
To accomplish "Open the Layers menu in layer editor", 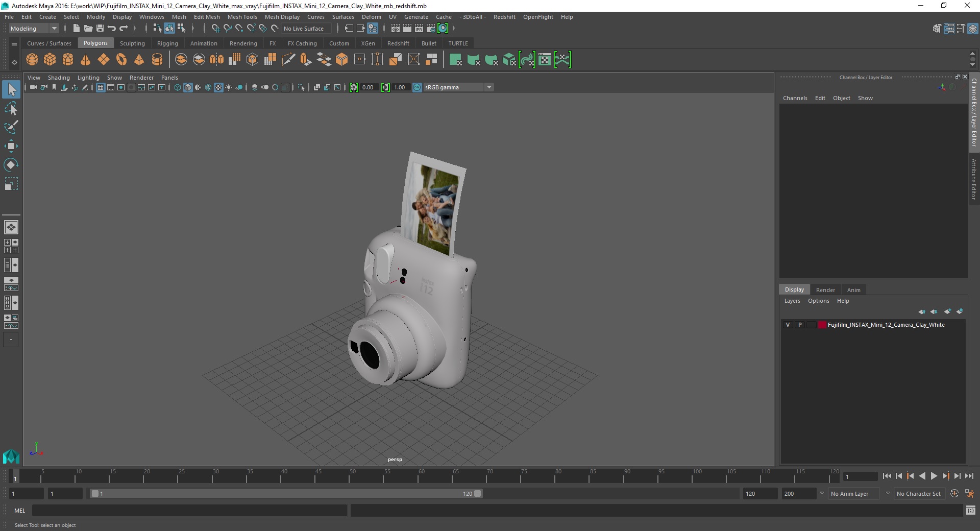I will [x=792, y=301].
